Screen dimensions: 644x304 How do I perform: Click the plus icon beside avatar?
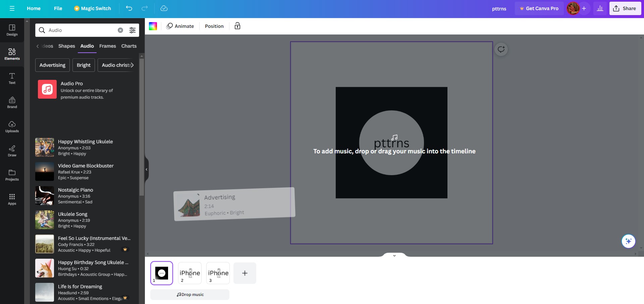point(584,8)
